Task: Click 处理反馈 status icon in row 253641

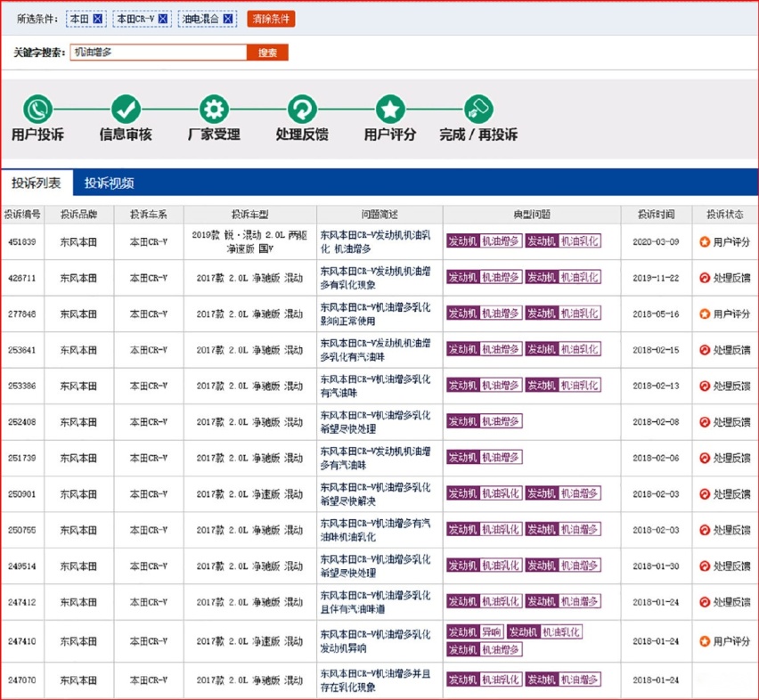Action: click(705, 350)
